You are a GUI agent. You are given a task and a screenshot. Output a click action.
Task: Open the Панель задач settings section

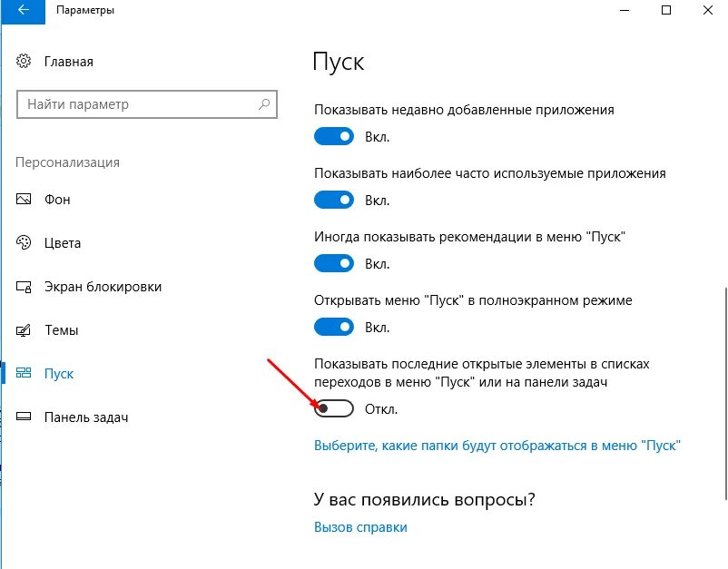tap(86, 417)
